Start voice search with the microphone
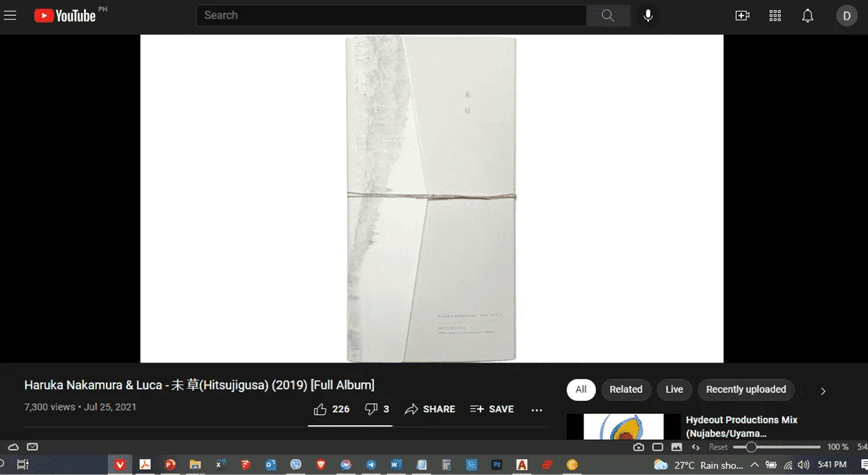The width and height of the screenshot is (868, 475). 648,15
